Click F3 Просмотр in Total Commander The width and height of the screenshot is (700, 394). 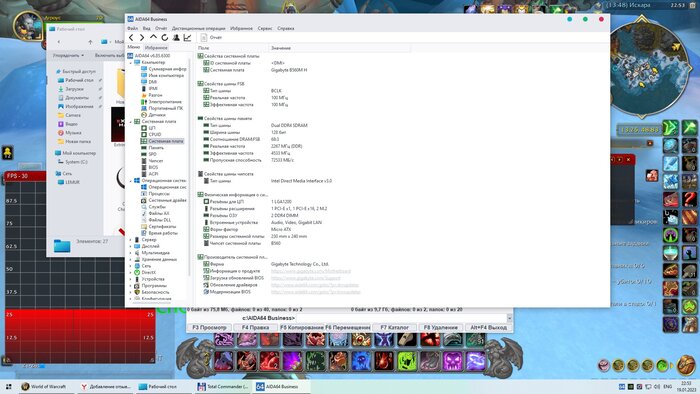[209, 328]
